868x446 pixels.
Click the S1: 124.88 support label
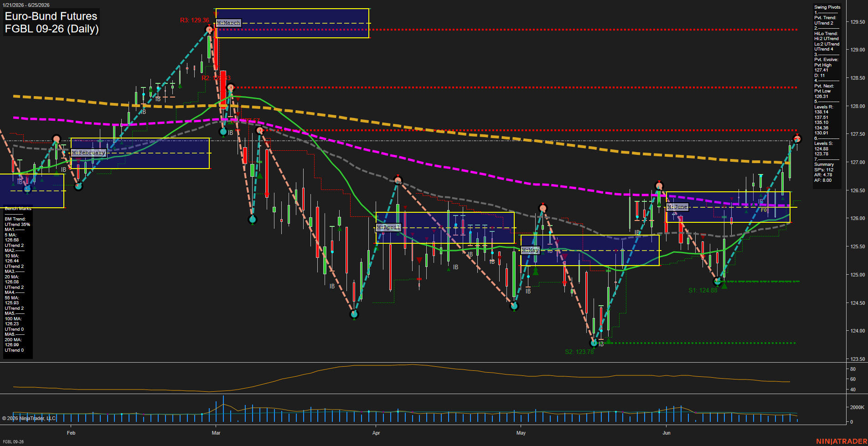point(703,290)
